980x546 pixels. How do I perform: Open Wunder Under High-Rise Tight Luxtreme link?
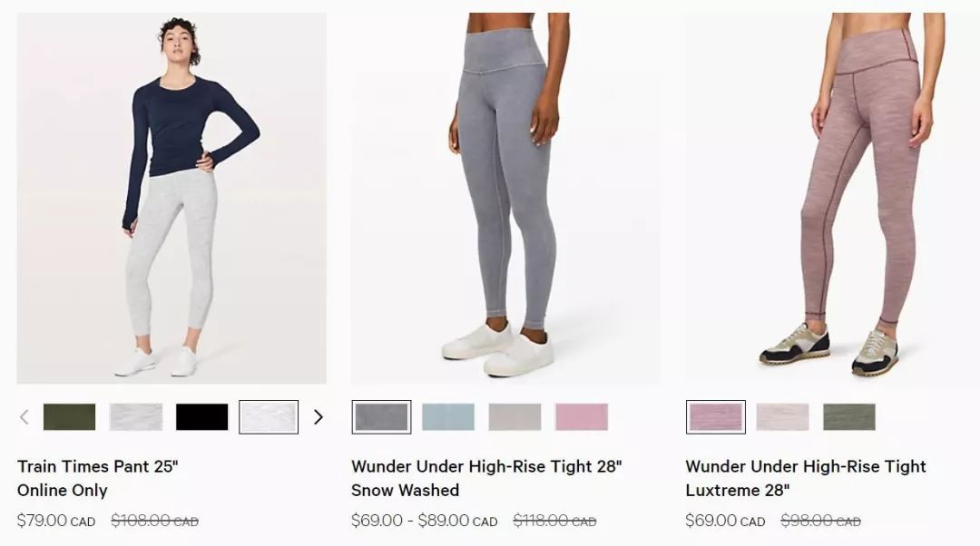pyautogui.click(x=806, y=479)
